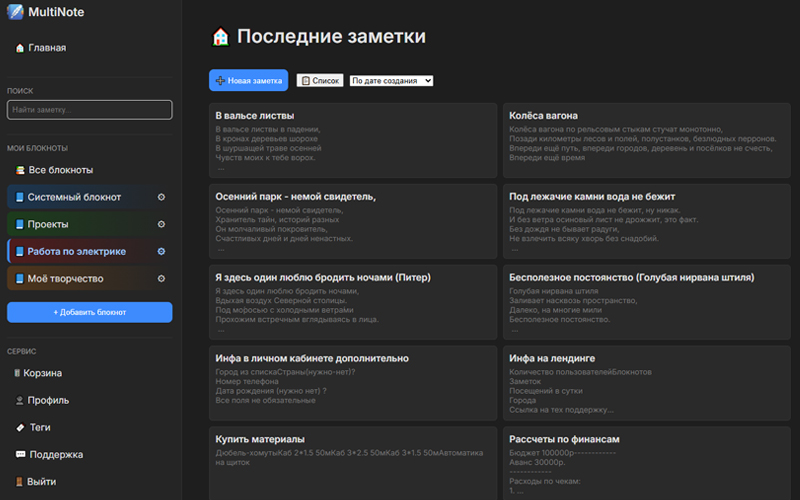Click the Добавить блокнот button
The width and height of the screenshot is (800, 500).
click(x=90, y=312)
